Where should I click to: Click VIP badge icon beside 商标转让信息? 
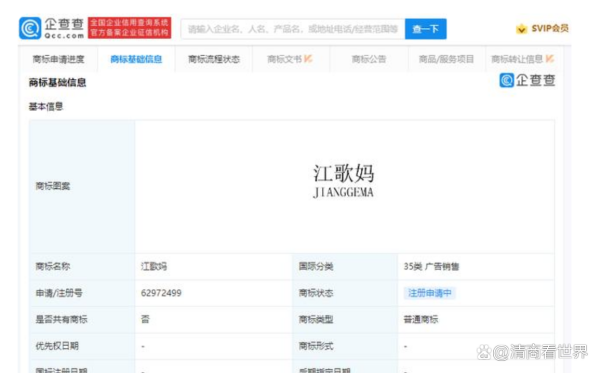pyautogui.click(x=549, y=59)
